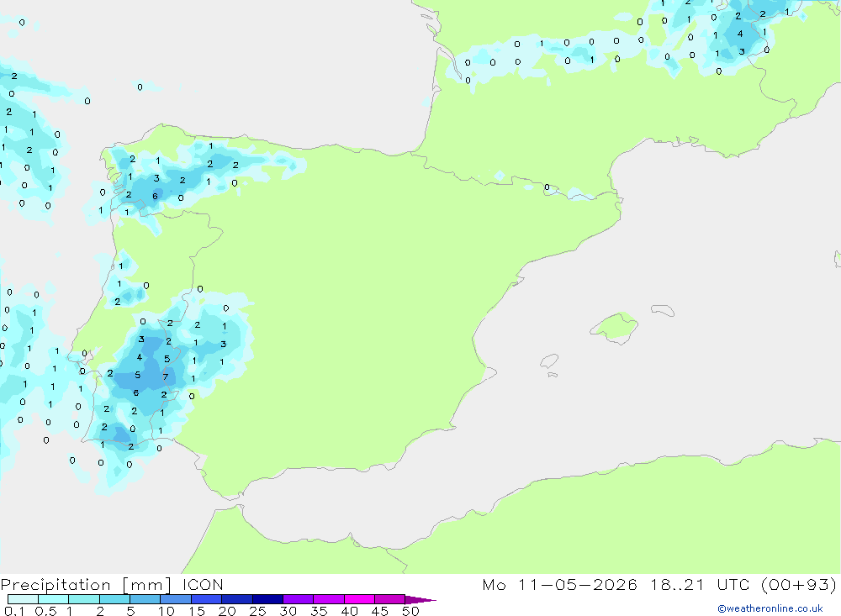The width and height of the screenshot is (841, 616).
Task: Select the 45–50 mm legend color box
Action: (x=389, y=599)
